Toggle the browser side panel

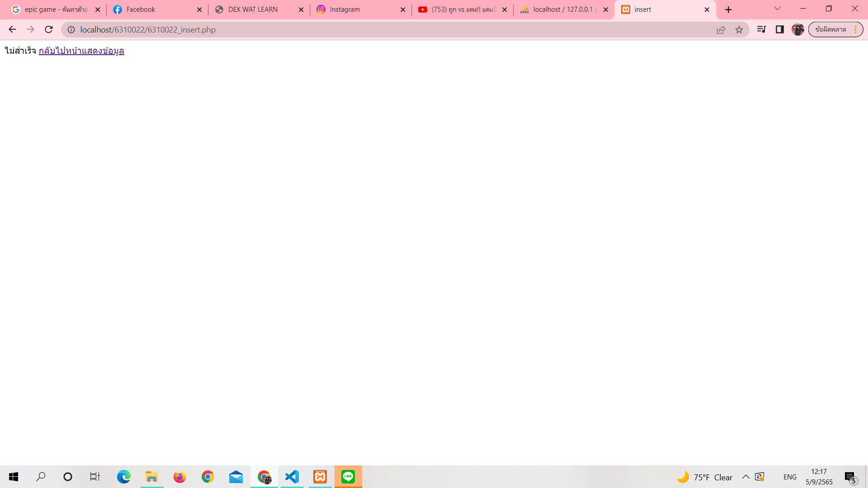[779, 29]
